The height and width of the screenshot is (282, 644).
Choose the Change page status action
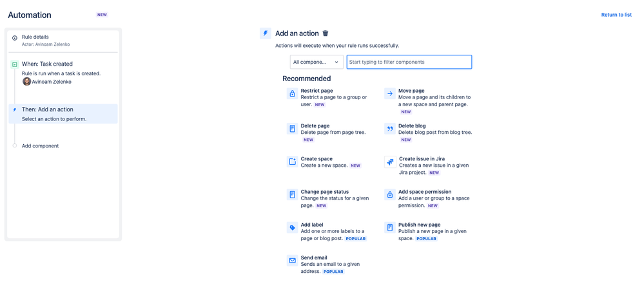pyautogui.click(x=331, y=198)
